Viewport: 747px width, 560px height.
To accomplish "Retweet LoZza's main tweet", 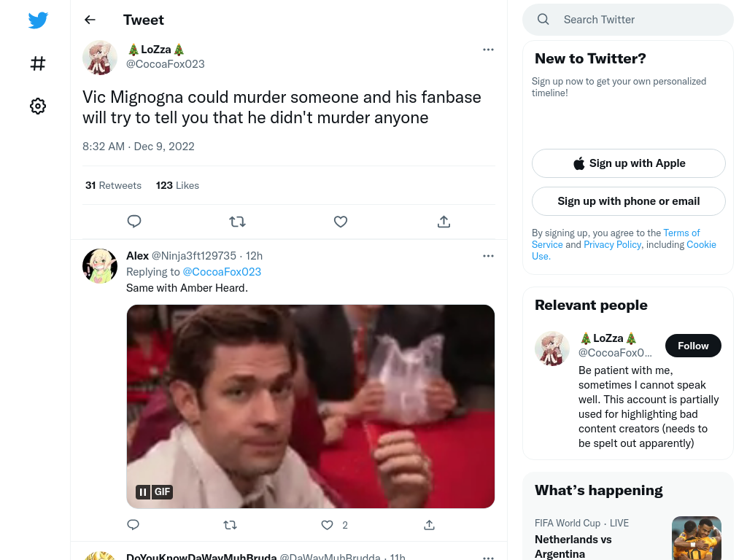I will point(237,222).
